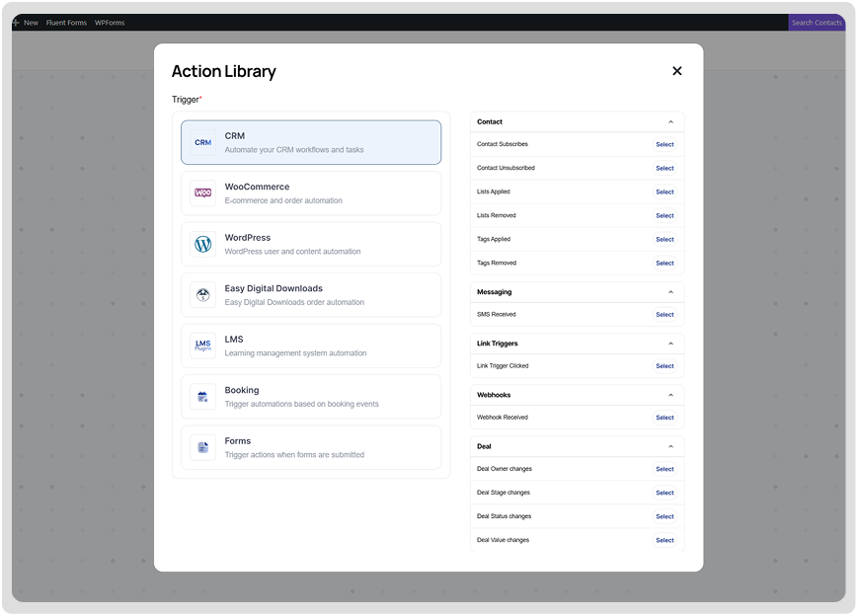Collapse the Messaging section chevron

pos(670,292)
